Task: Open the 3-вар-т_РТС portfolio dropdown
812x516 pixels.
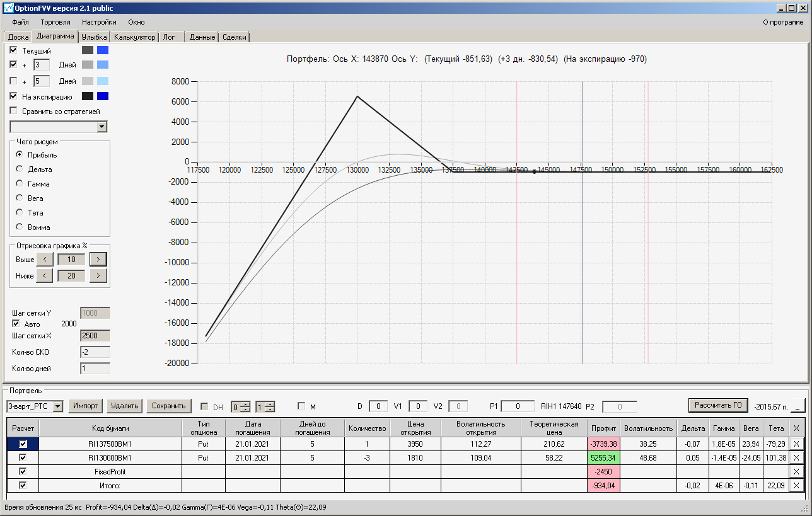Action: tap(58, 406)
